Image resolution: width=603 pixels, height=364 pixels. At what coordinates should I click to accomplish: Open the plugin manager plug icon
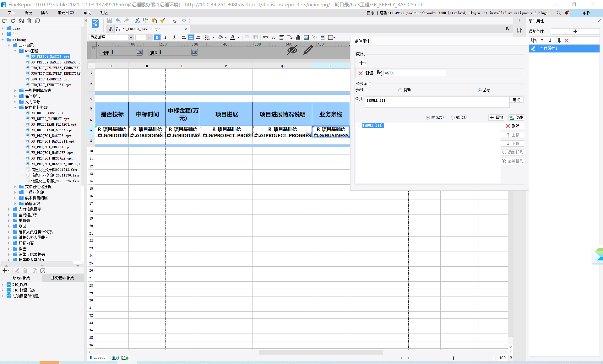[x=184, y=20]
